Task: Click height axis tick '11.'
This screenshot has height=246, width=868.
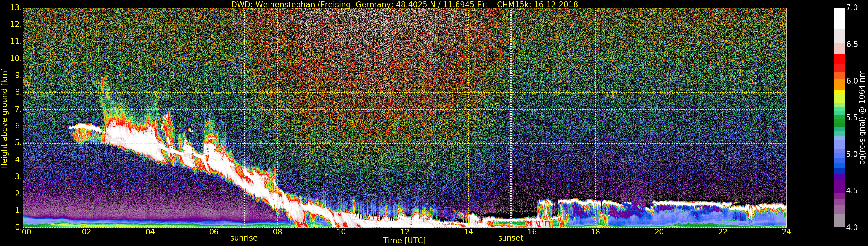Action: click(16, 42)
